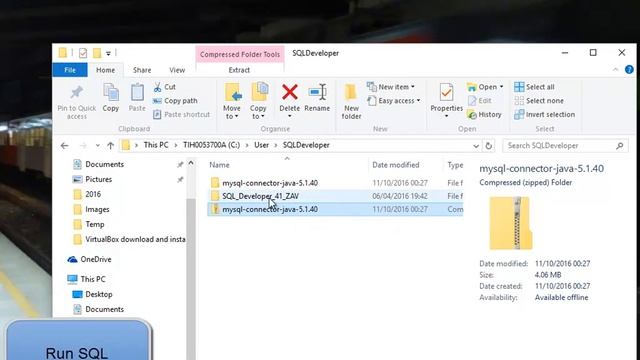Click the Copy ribbon icon
Viewport: 640px width, 360px height.
[111, 92]
